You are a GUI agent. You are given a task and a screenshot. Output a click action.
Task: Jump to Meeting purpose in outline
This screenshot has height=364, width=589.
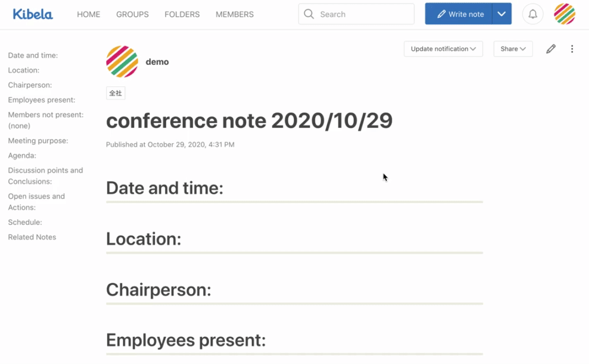(38, 141)
